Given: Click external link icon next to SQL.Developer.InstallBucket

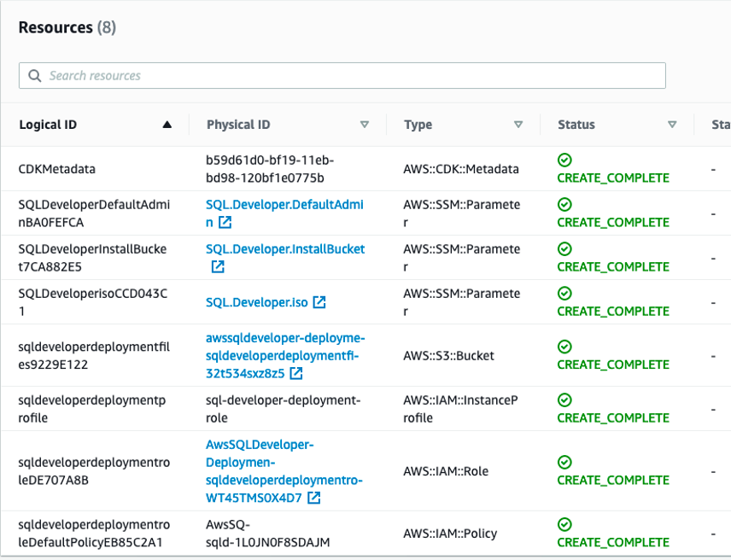Looking at the screenshot, I should [217, 266].
